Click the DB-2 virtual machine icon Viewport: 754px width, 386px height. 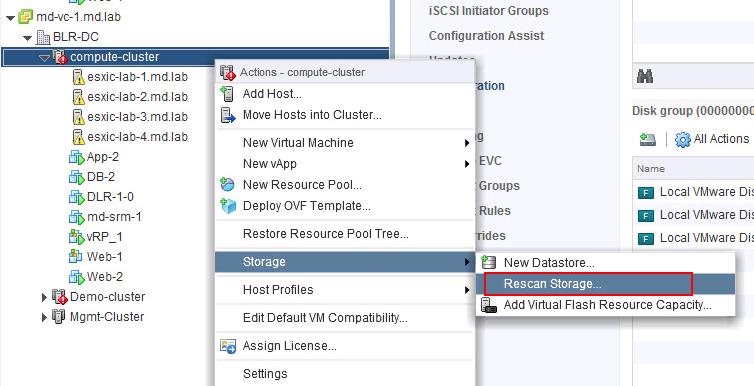(77, 177)
